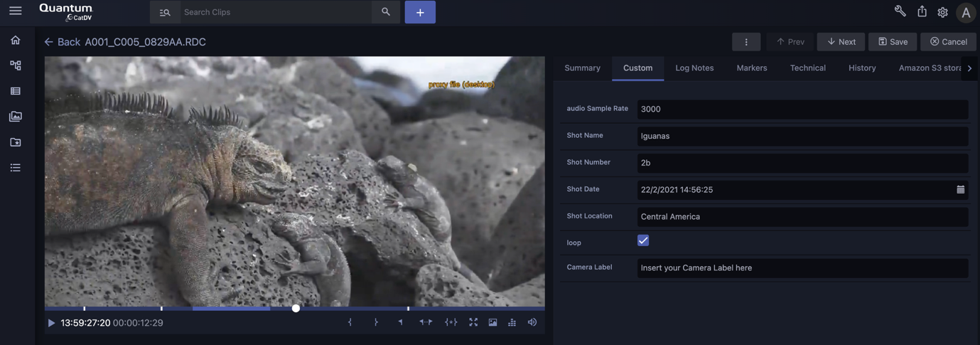
Task: Open the wrench tools icon
Action: pos(900,11)
